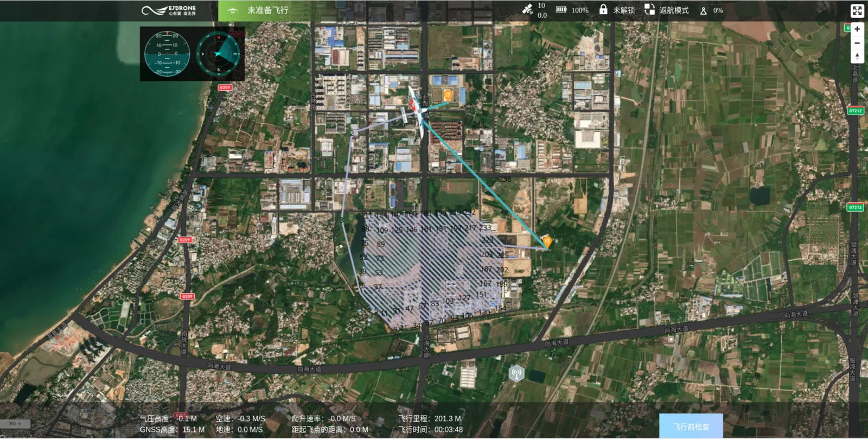Click the upper orange waypoint pin

click(448, 96)
